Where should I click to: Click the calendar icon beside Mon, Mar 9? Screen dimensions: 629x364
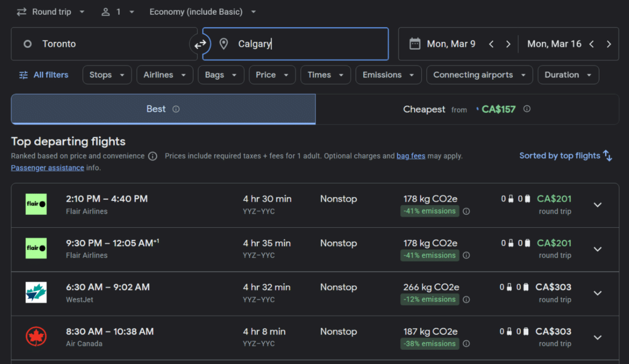pos(415,44)
